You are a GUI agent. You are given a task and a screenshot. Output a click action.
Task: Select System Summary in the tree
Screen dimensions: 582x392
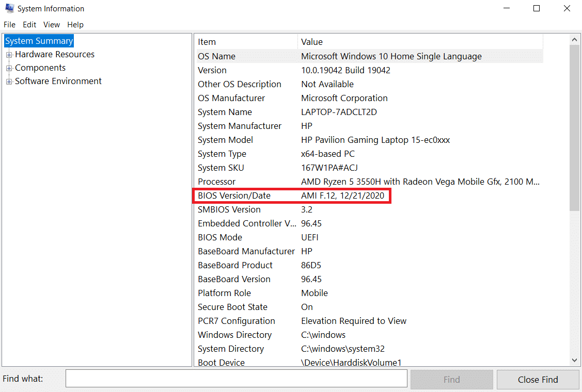pyautogui.click(x=39, y=41)
